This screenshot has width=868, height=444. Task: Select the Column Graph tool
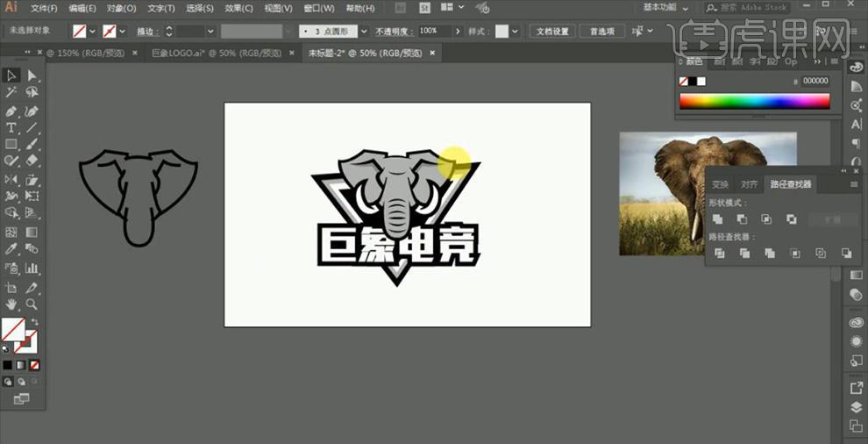(x=32, y=268)
